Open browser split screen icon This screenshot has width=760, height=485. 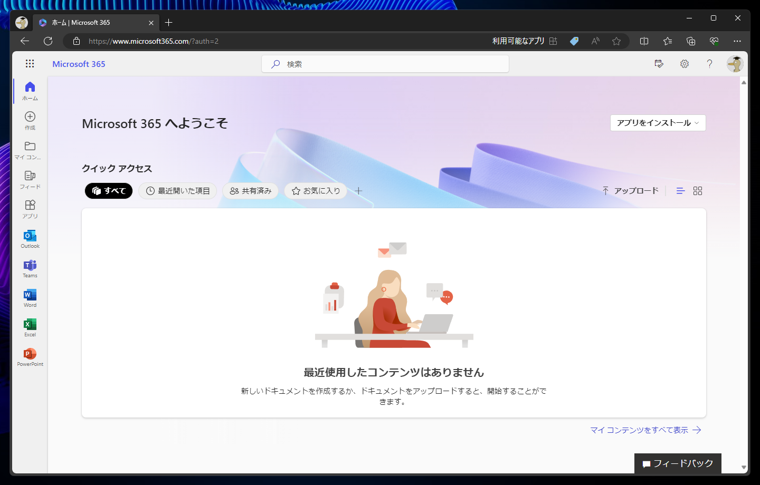point(644,41)
